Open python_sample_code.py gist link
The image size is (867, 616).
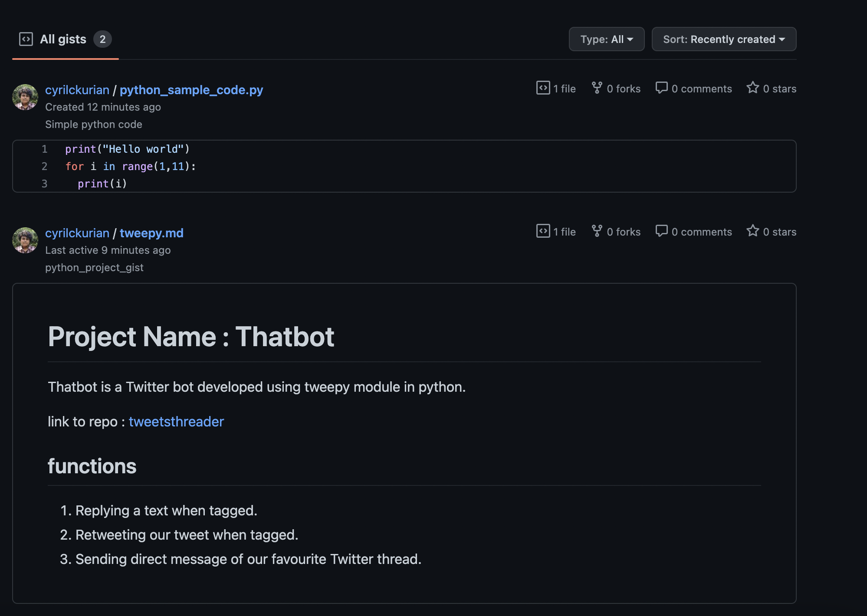tap(191, 90)
